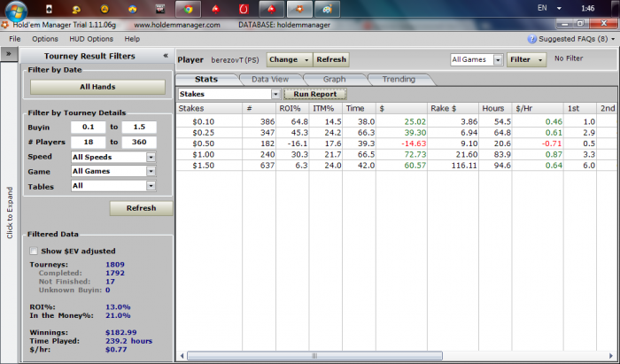The width and height of the screenshot is (620, 364).
Task: Open the film clapper taskbar icon
Action: [160, 9]
